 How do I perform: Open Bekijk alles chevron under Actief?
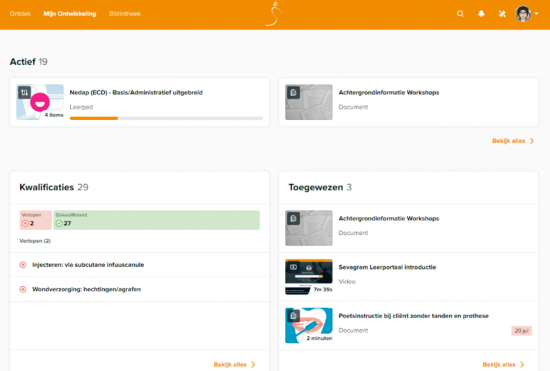point(532,141)
